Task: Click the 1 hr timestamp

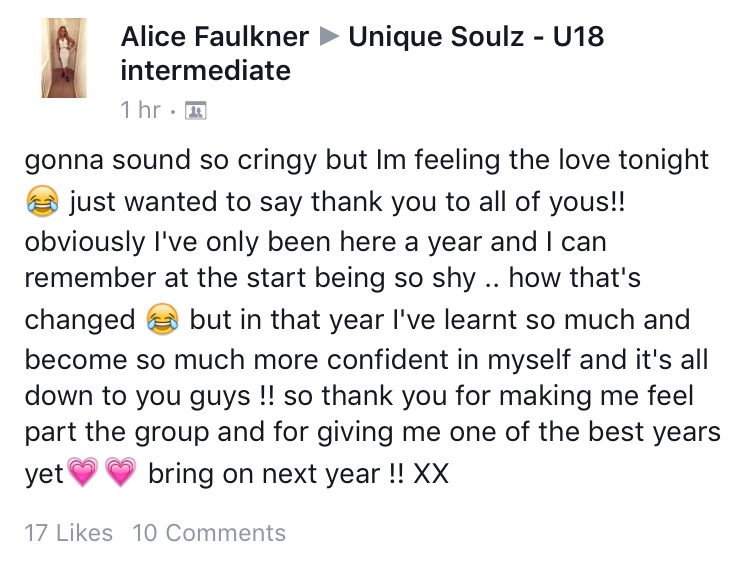Action: click(x=141, y=110)
